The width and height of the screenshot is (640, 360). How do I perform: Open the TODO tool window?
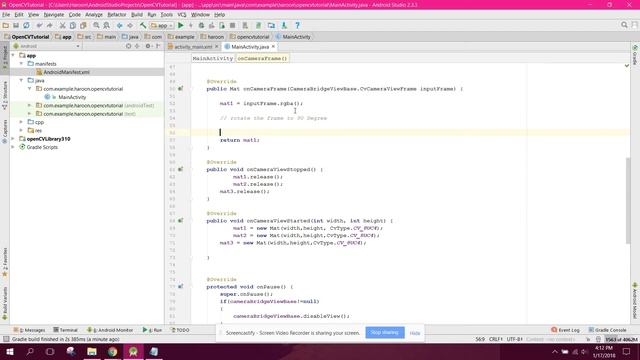pos(180,330)
